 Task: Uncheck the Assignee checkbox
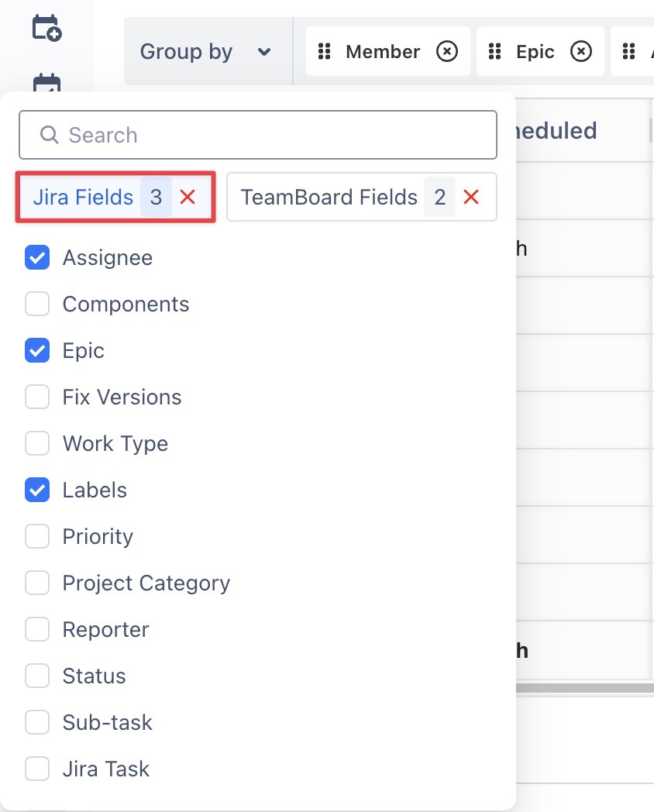click(x=37, y=258)
